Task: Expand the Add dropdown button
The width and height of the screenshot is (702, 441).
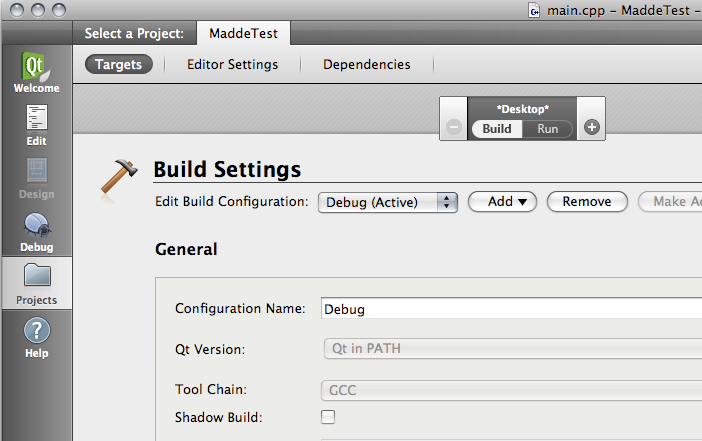Action: point(502,202)
